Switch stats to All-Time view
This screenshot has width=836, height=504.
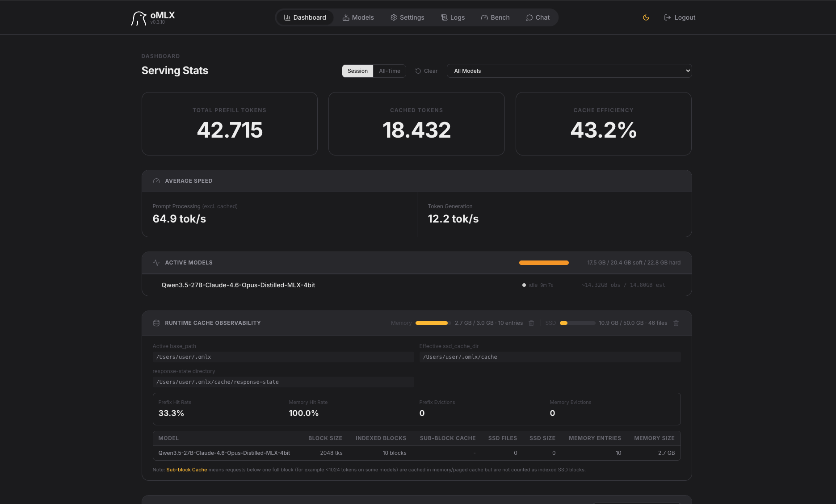click(390, 71)
